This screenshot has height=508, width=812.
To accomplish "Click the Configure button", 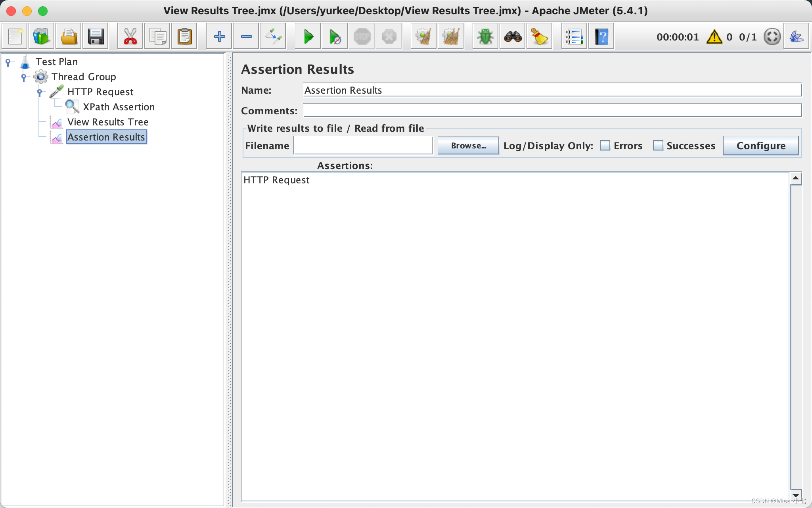I will pos(761,146).
